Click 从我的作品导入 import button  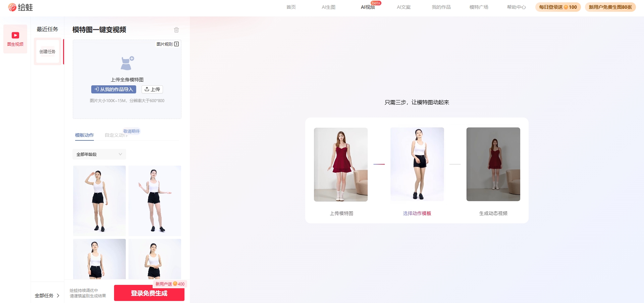(x=114, y=89)
